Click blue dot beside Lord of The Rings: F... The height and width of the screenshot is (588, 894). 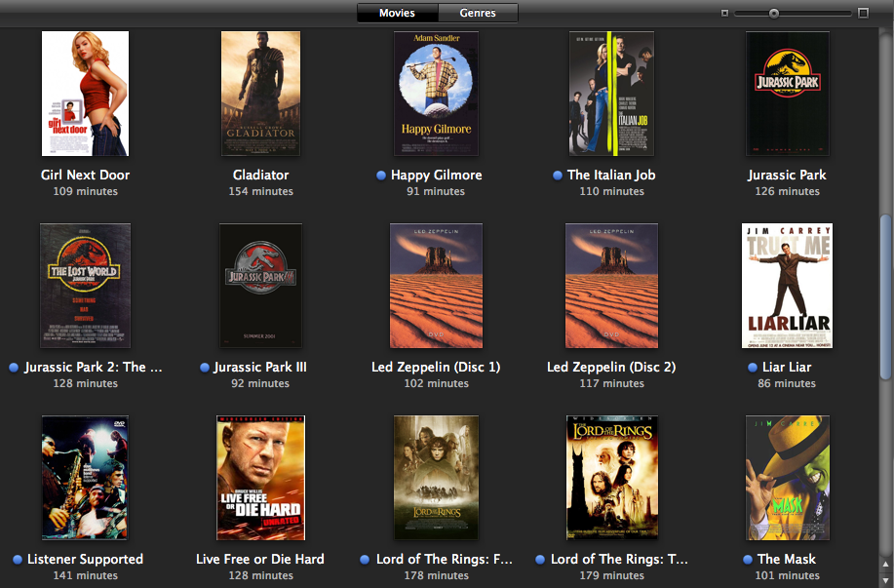[365, 560]
